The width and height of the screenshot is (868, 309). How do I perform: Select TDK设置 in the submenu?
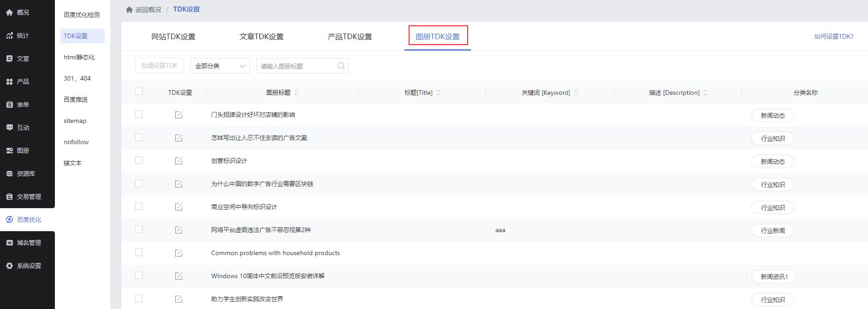[83, 36]
